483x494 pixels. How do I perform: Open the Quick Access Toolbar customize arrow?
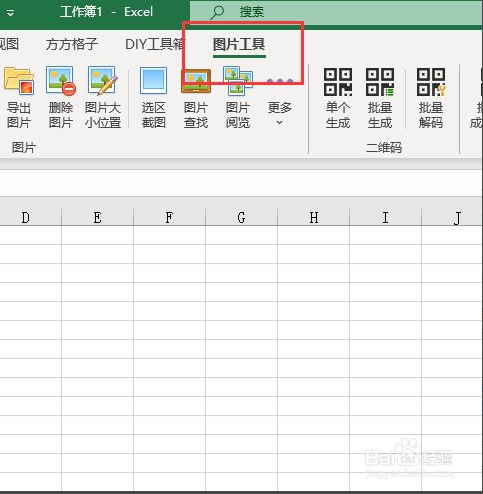(x=10, y=13)
